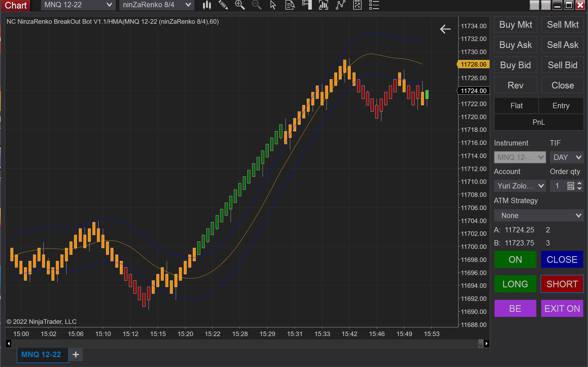
Task: Activate the cursor pointer tool
Action: (273, 5)
